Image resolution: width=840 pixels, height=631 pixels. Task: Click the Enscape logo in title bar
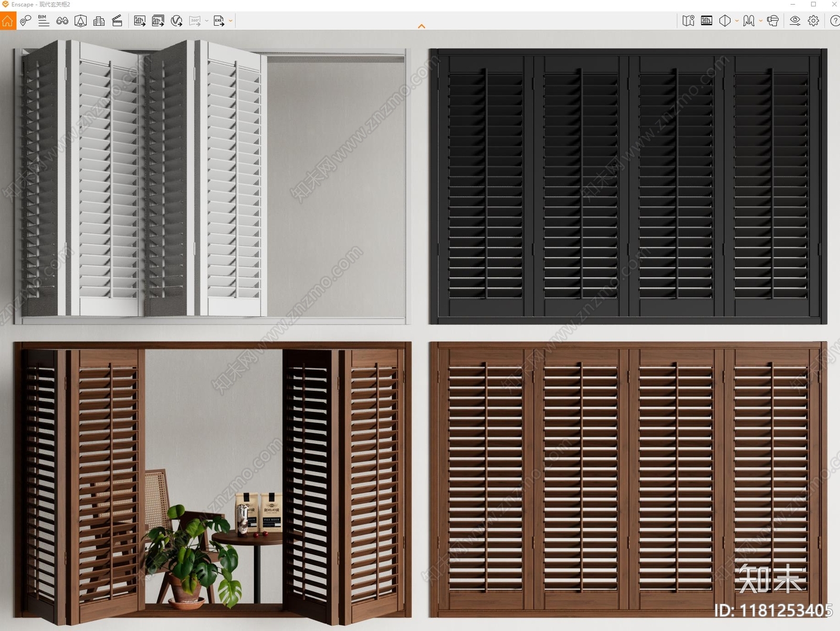5,4
